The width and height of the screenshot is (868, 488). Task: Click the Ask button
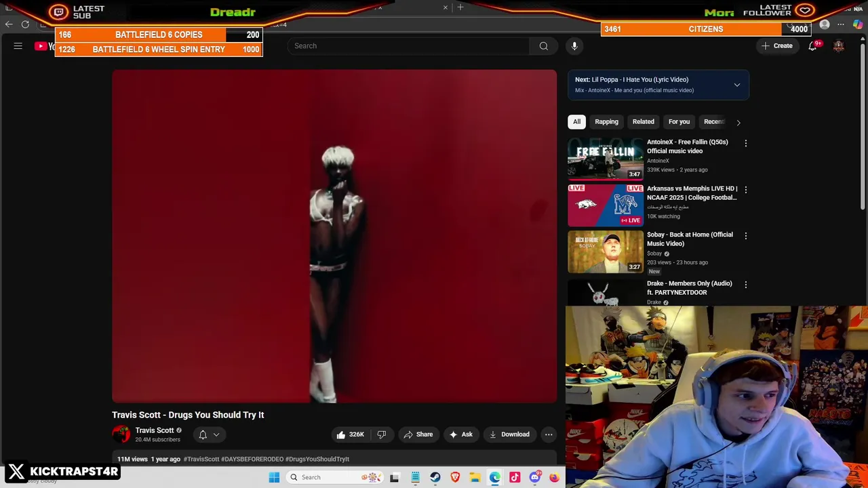[x=461, y=434]
